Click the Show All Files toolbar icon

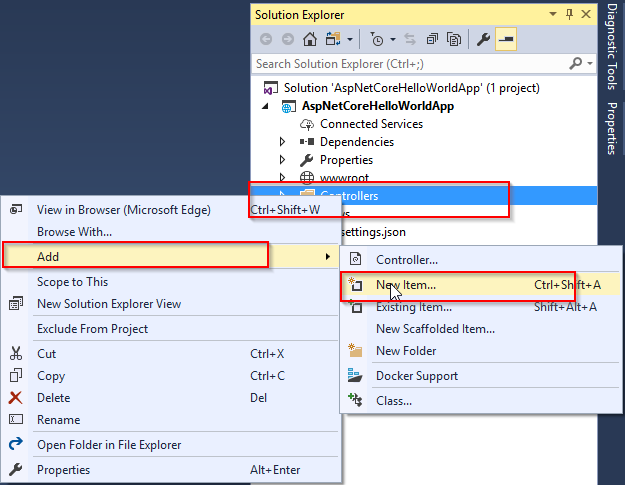[455, 40]
